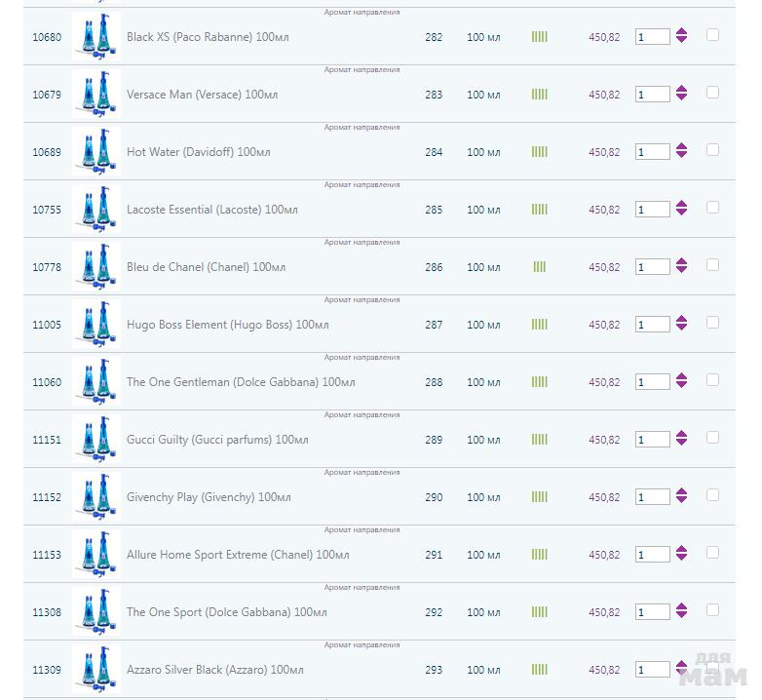This screenshot has width=762, height=700.
Task: Check the box for The One Gentleman
Action: (x=712, y=380)
